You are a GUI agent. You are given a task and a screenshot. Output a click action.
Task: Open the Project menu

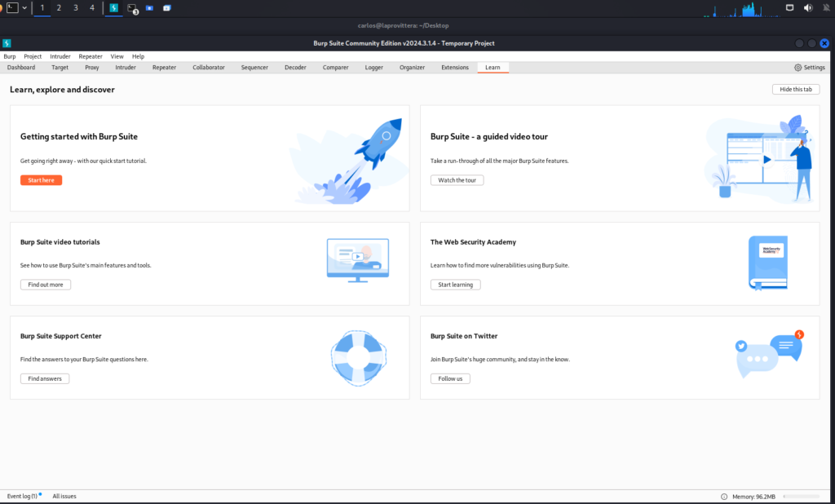(33, 56)
